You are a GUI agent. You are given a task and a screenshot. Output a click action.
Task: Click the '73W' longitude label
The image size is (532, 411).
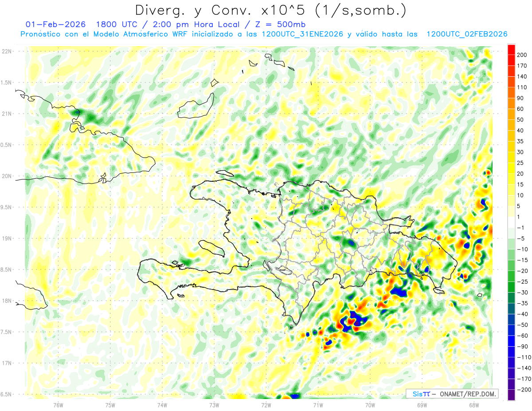coord(214,404)
